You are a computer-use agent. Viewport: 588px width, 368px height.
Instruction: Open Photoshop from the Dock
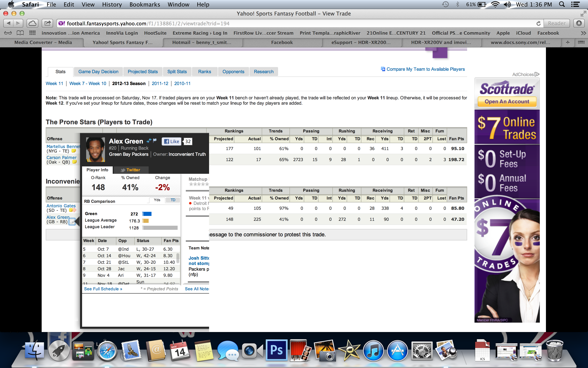276,350
